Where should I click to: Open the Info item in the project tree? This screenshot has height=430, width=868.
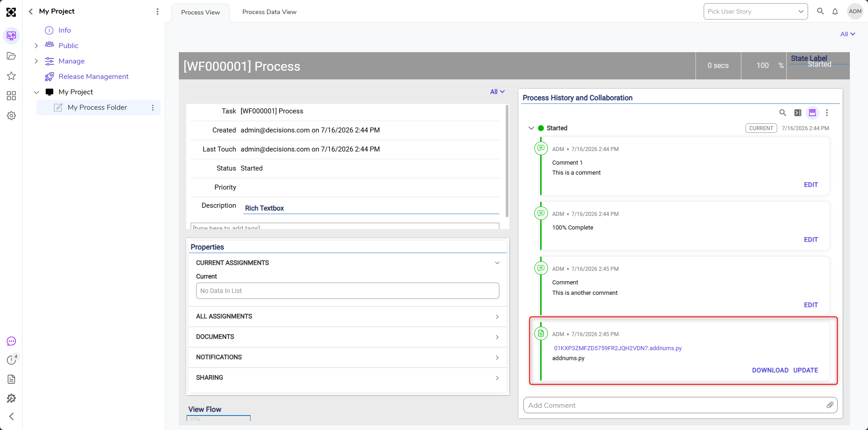point(64,30)
